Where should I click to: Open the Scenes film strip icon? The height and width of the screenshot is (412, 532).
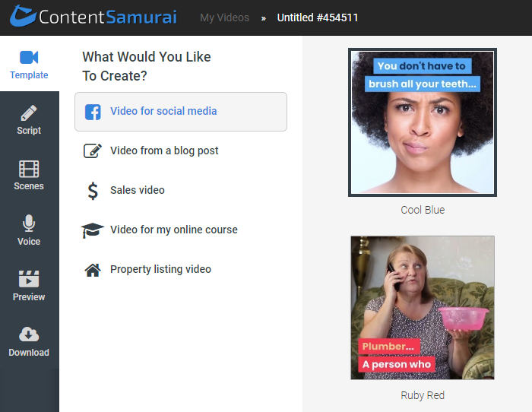(29, 169)
